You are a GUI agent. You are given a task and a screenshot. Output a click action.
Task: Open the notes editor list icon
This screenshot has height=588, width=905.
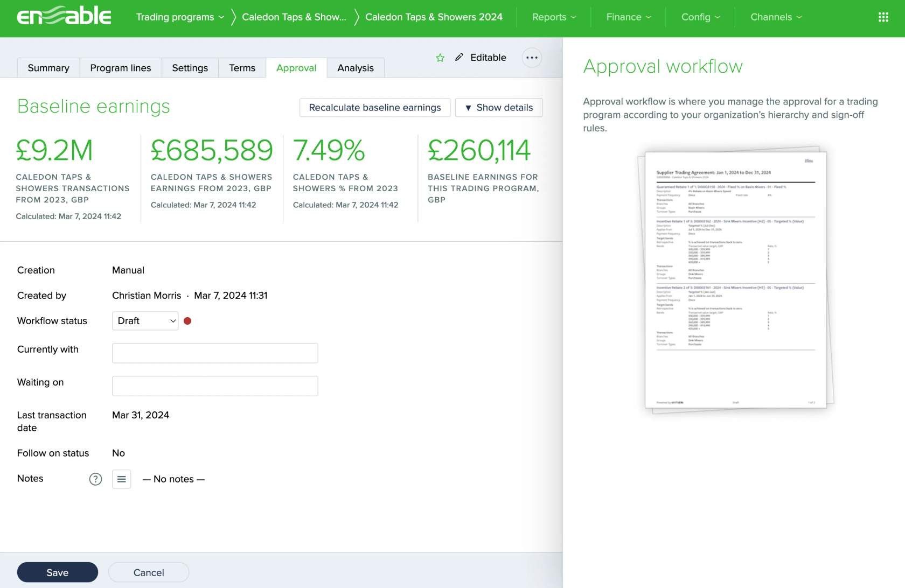pyautogui.click(x=122, y=479)
